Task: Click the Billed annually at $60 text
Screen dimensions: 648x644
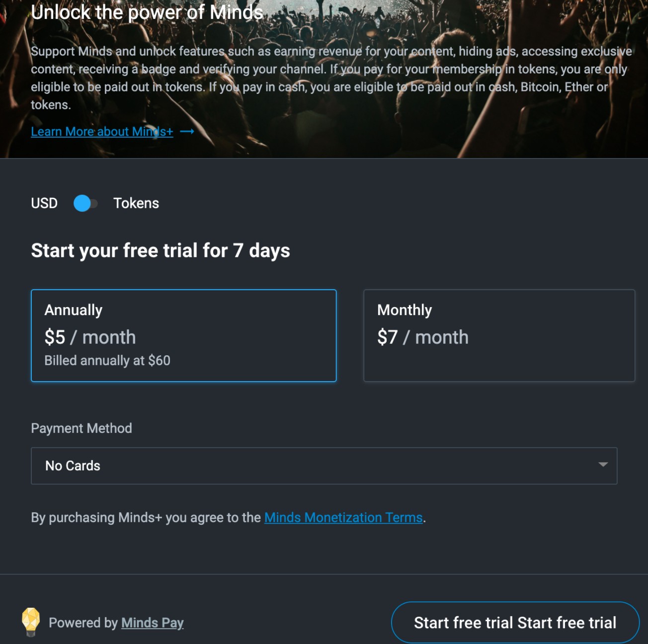Action: tap(107, 360)
